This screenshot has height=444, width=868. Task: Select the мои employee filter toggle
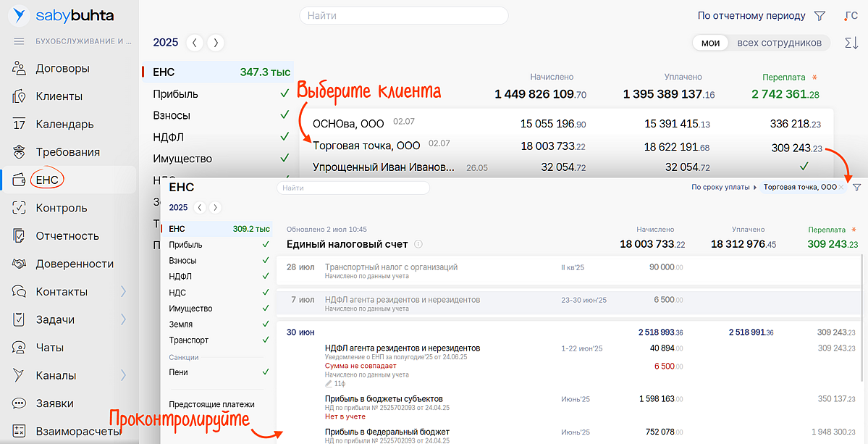pyautogui.click(x=710, y=43)
